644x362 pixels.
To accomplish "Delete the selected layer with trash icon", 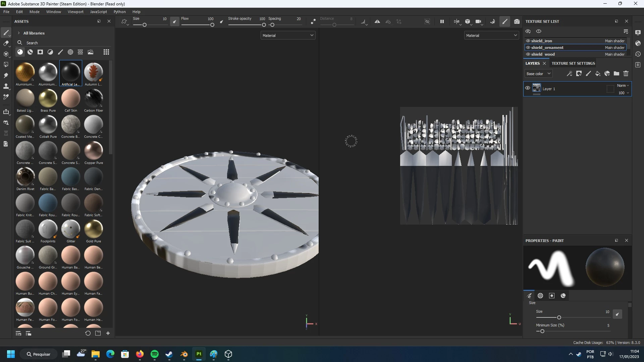I will click(x=626, y=74).
